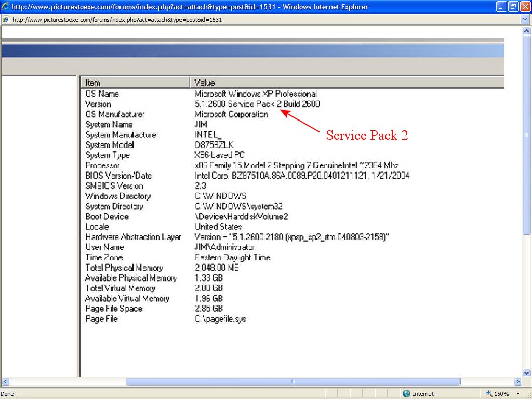Click the vertical scrollbar up arrow
532x399 pixels.
526,31
